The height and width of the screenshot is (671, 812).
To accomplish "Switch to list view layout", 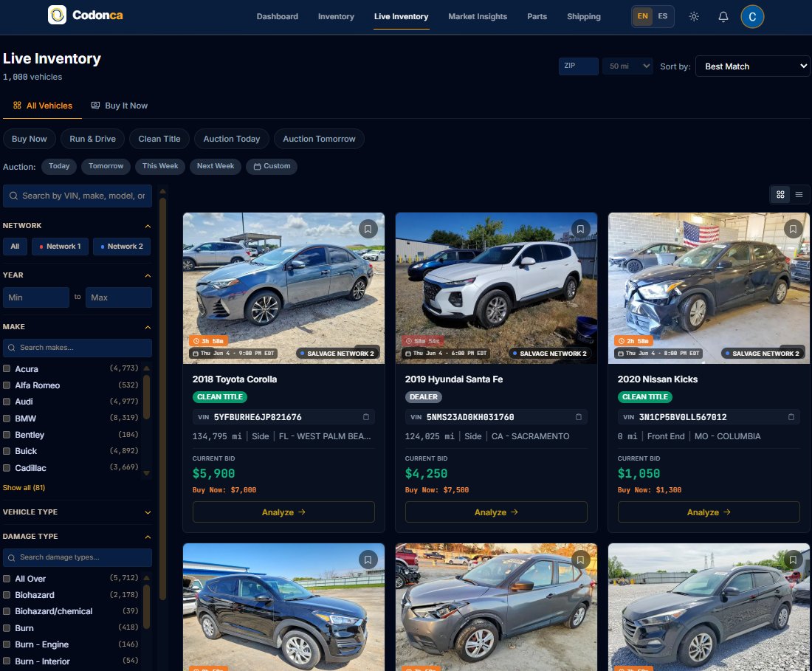I will point(799,194).
